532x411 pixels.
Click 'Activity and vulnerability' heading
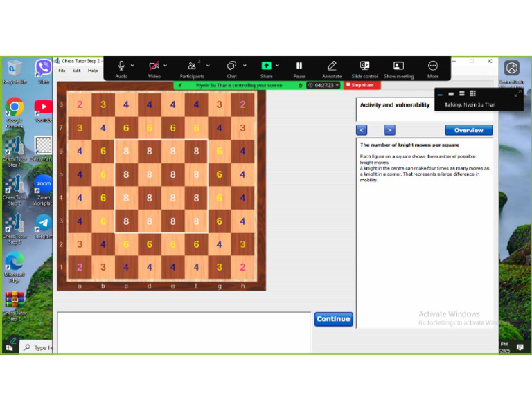(395, 105)
